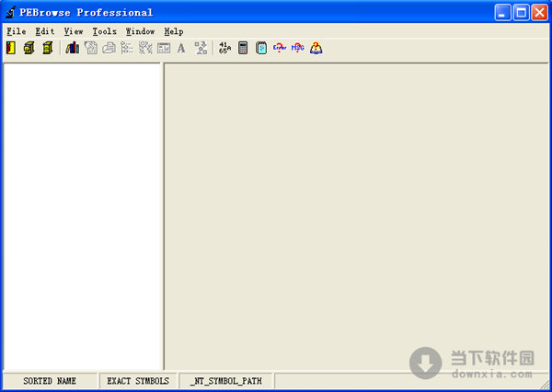Click the SORTED NAME status pane
Screen dimensions: 552x392
pos(50,381)
